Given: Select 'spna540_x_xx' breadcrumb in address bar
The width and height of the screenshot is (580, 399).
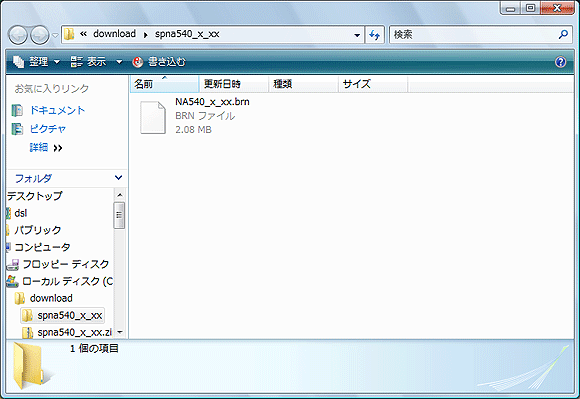Looking at the screenshot, I should [187, 34].
